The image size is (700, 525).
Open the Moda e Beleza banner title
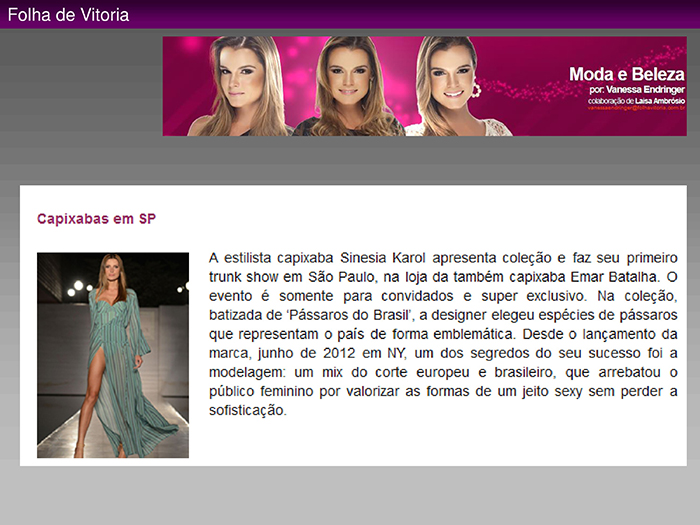[626, 74]
